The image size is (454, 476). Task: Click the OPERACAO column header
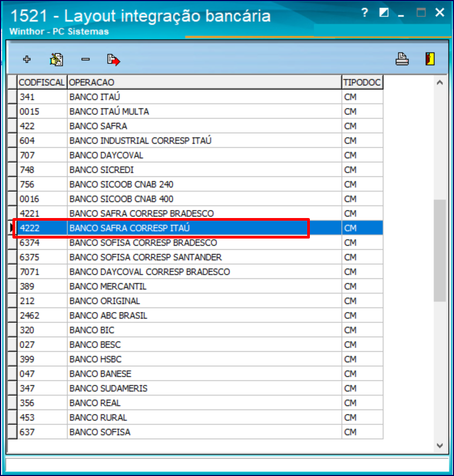click(x=205, y=82)
